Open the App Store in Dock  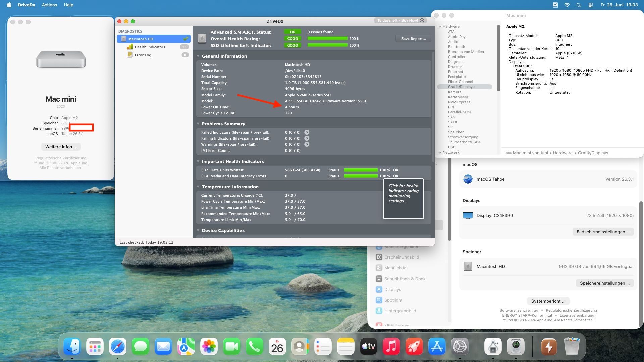coord(437,346)
